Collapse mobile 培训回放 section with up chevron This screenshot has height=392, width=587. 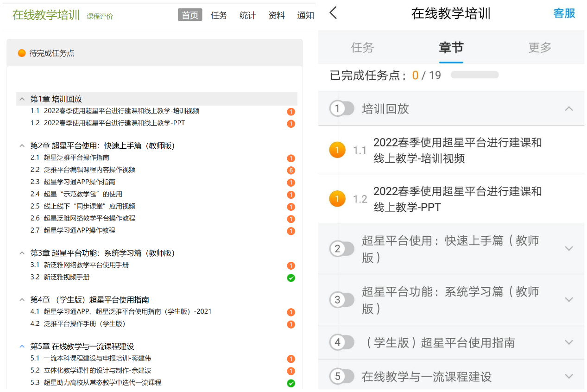[569, 109]
